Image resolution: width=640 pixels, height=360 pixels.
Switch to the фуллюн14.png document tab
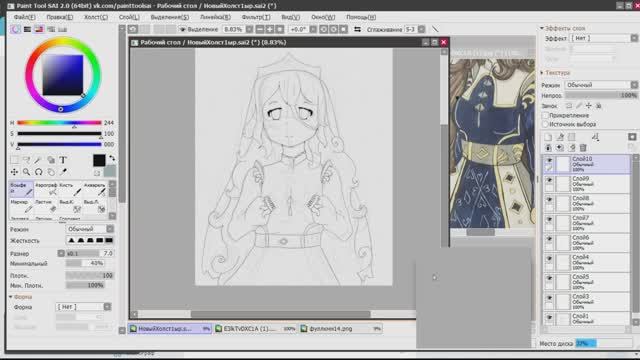[x=340, y=329]
